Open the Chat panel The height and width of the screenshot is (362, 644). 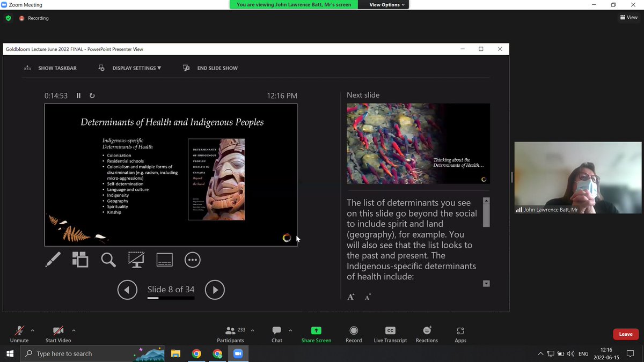[x=277, y=335]
